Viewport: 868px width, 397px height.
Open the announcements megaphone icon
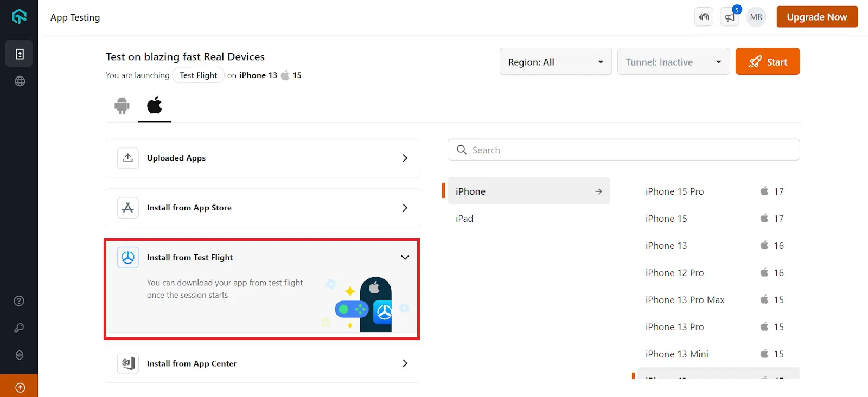pos(730,17)
